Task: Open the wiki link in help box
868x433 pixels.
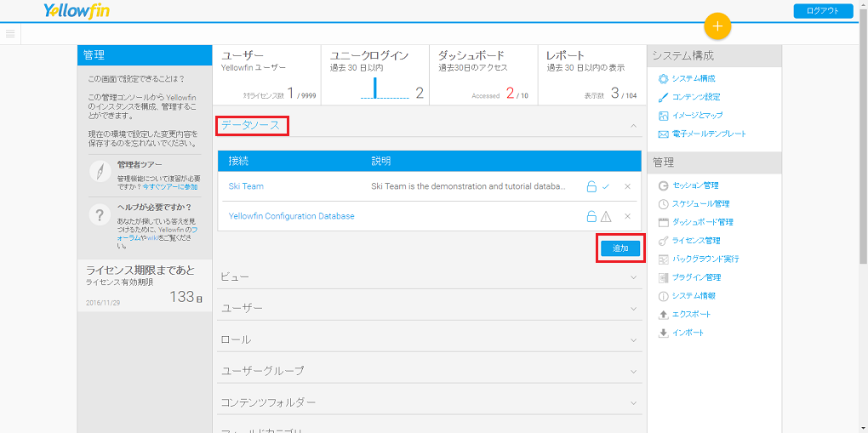Action: point(153,238)
